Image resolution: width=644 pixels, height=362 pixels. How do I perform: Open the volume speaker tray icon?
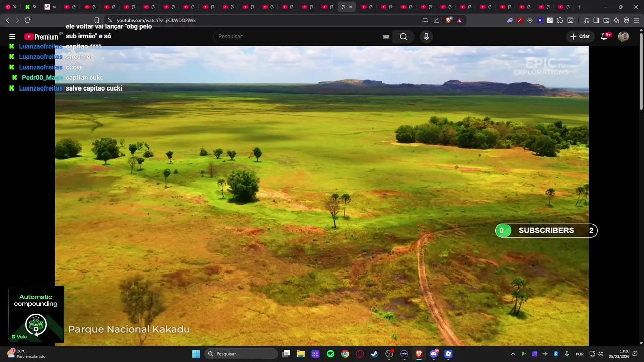(600, 354)
